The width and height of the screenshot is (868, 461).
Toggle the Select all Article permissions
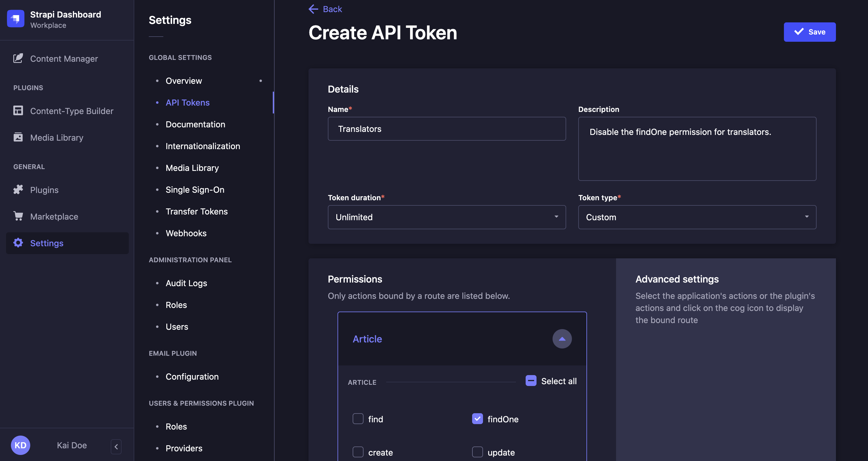531,380
